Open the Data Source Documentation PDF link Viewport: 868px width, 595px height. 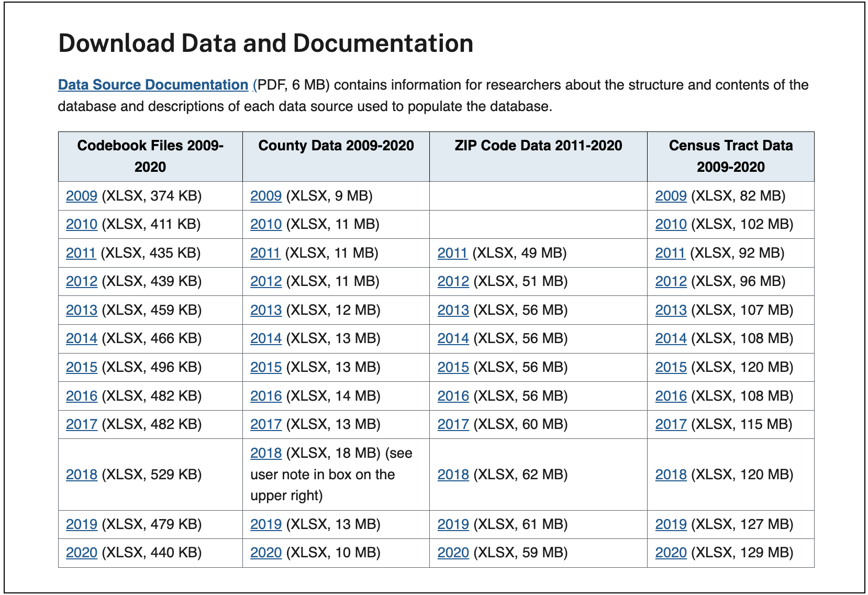[153, 85]
